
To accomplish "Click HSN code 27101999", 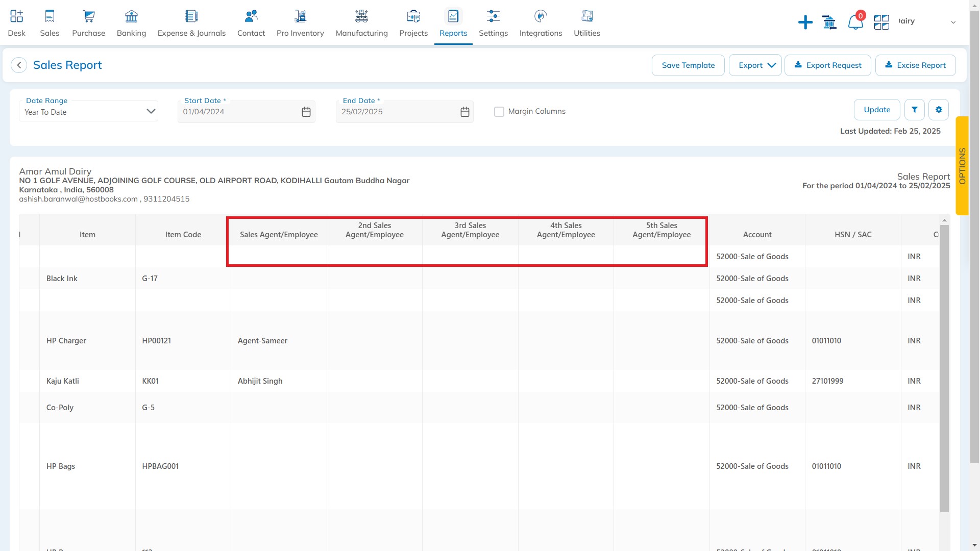I will pos(827,381).
